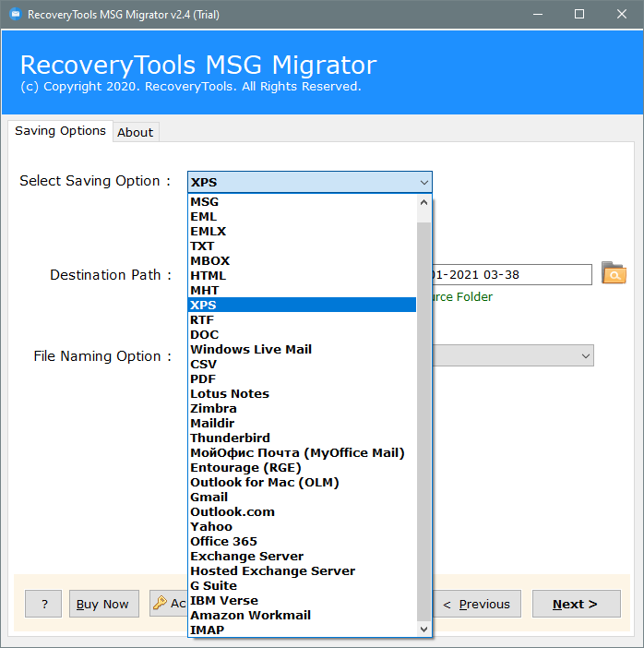Click the dropdown list scroll up arrow
The width and height of the screenshot is (644, 648).
click(423, 202)
